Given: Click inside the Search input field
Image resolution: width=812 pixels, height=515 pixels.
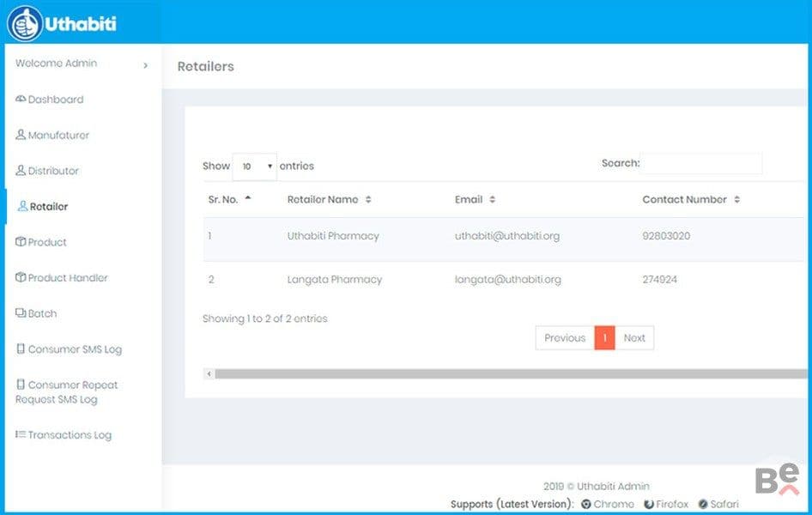Looking at the screenshot, I should pyautogui.click(x=701, y=163).
